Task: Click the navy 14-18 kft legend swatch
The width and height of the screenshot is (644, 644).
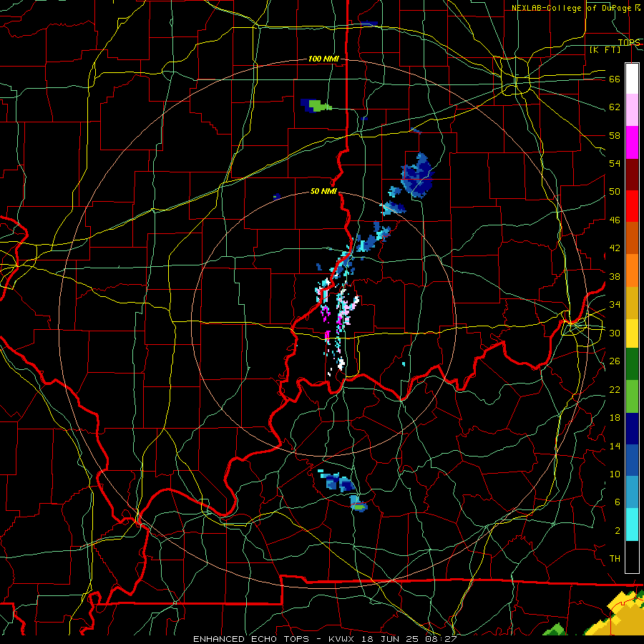Action: (x=632, y=429)
